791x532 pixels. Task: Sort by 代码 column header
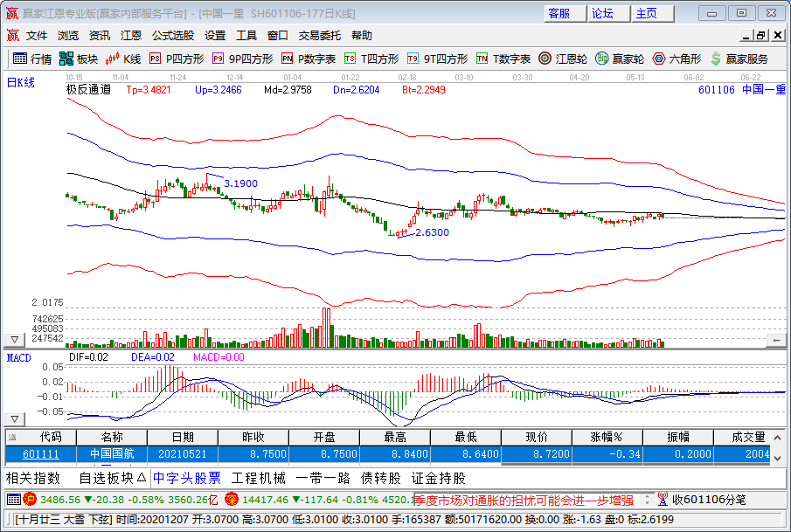click(x=41, y=437)
